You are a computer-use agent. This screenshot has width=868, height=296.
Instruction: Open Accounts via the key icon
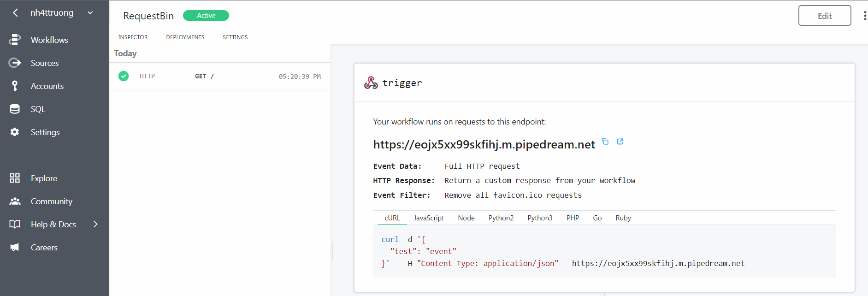tap(15, 86)
